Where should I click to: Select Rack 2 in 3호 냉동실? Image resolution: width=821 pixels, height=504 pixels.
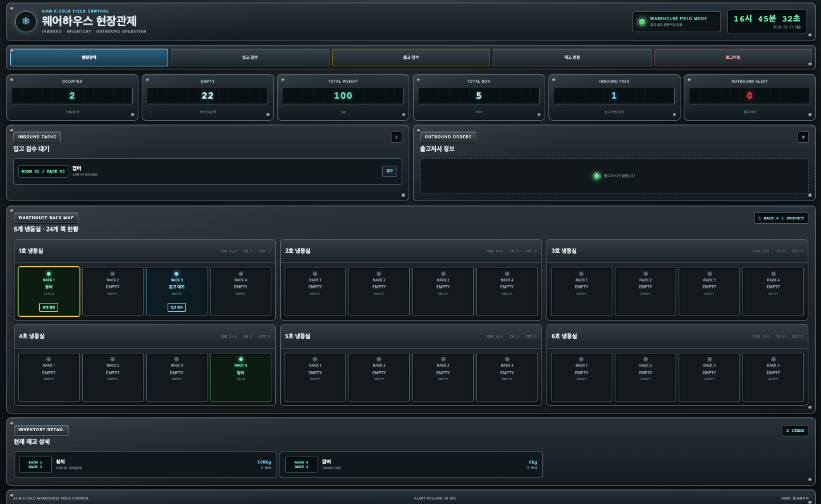(645, 292)
